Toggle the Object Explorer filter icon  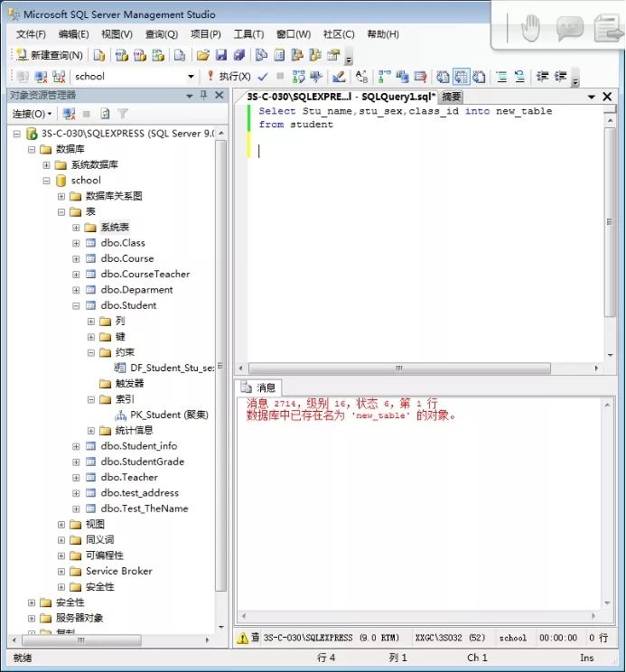[x=123, y=114]
